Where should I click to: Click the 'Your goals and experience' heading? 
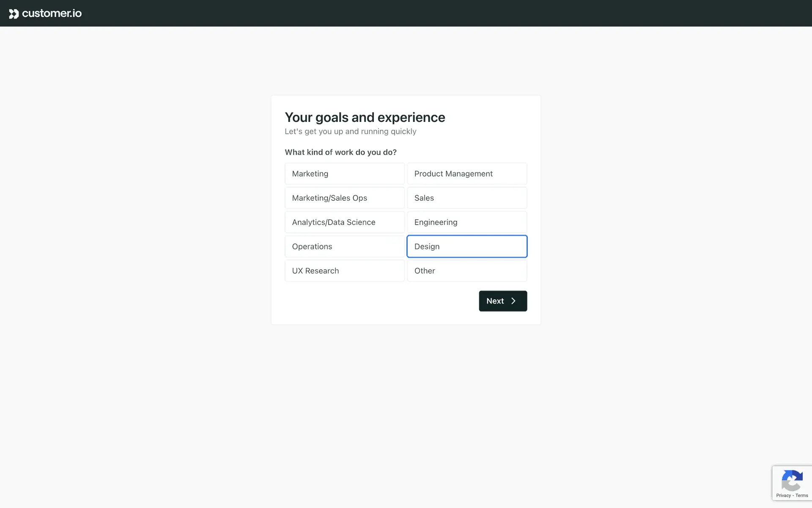click(365, 117)
